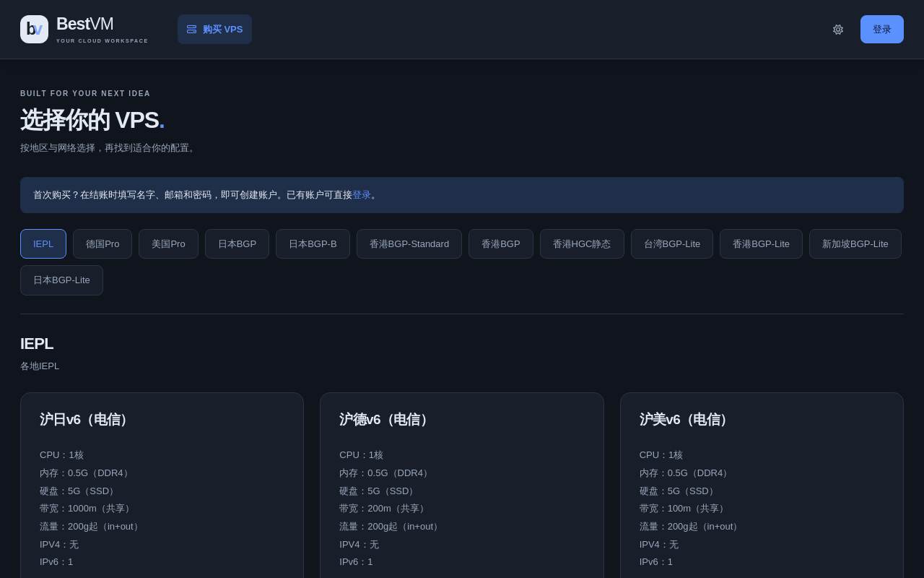Click the YOUR CLOUD WORKSPACE tagline
Image resolution: width=924 pixels, height=578 pixels.
coord(103,41)
